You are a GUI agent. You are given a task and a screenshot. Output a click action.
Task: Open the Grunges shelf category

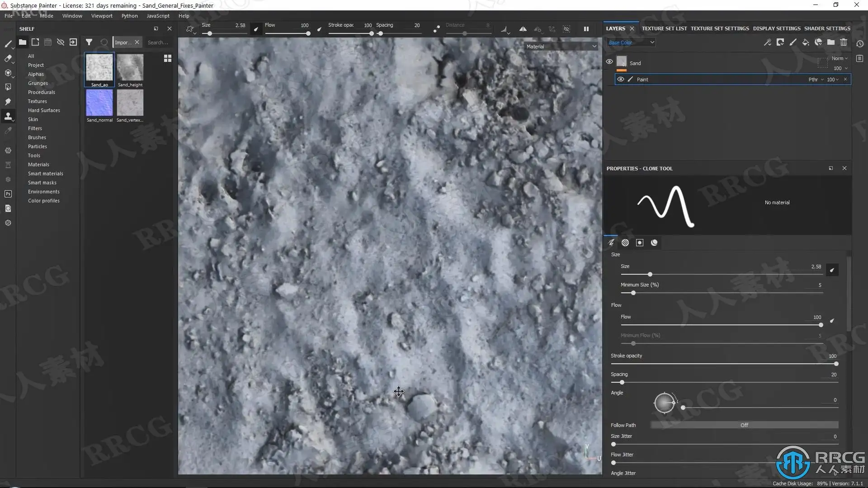click(38, 83)
